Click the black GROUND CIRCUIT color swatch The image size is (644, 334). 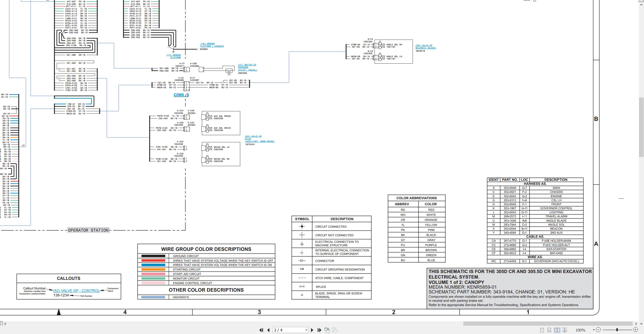pyautogui.click(x=153, y=256)
